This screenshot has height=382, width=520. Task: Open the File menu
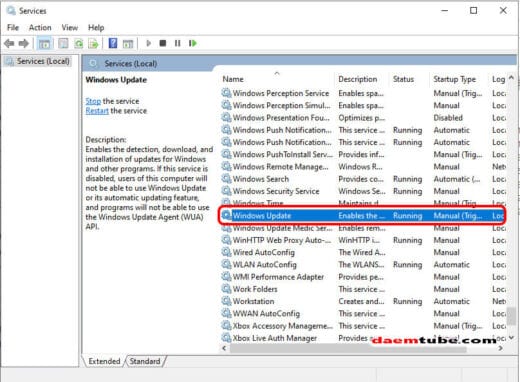coord(13,28)
